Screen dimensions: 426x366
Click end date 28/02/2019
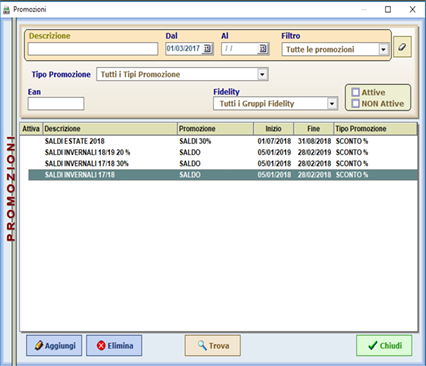coord(314,152)
